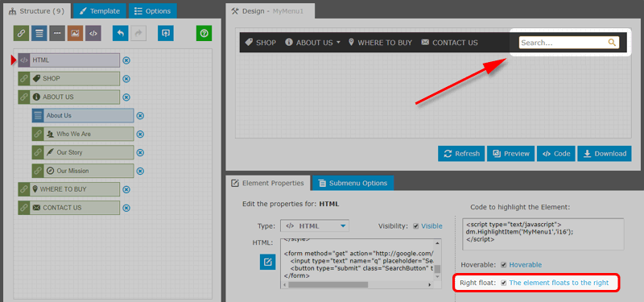Select the ABOUT US item in the structure tree
This screenshot has width=644, height=302.
69,97
